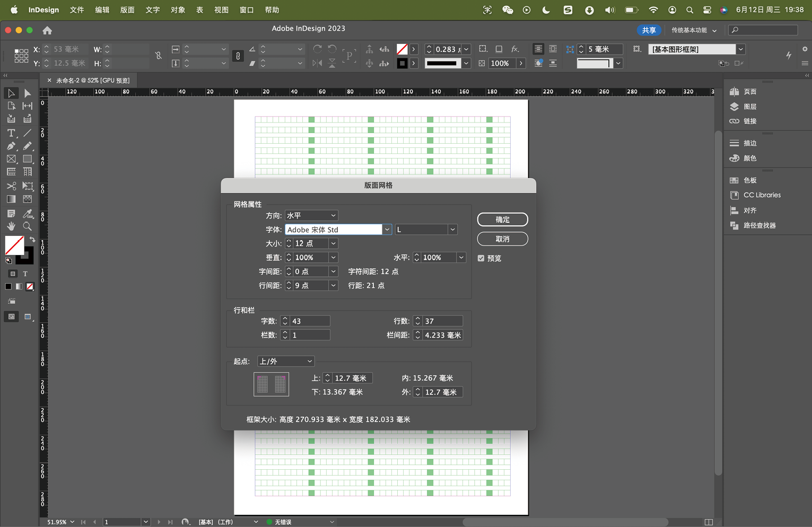Select the Scissors tool
Viewport: 812px width, 527px height.
pyautogui.click(x=11, y=186)
